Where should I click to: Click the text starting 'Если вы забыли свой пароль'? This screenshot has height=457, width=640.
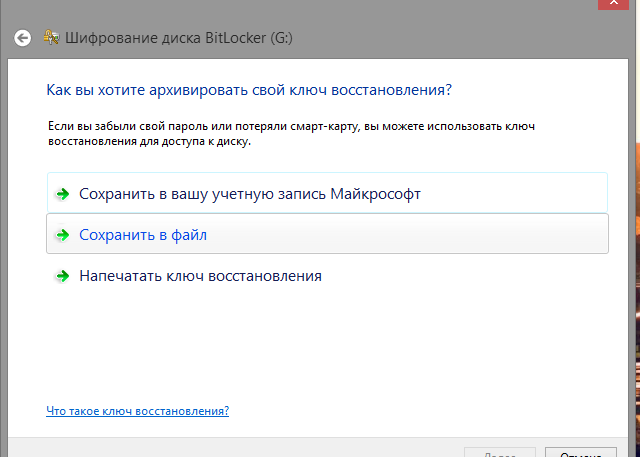click(x=291, y=133)
